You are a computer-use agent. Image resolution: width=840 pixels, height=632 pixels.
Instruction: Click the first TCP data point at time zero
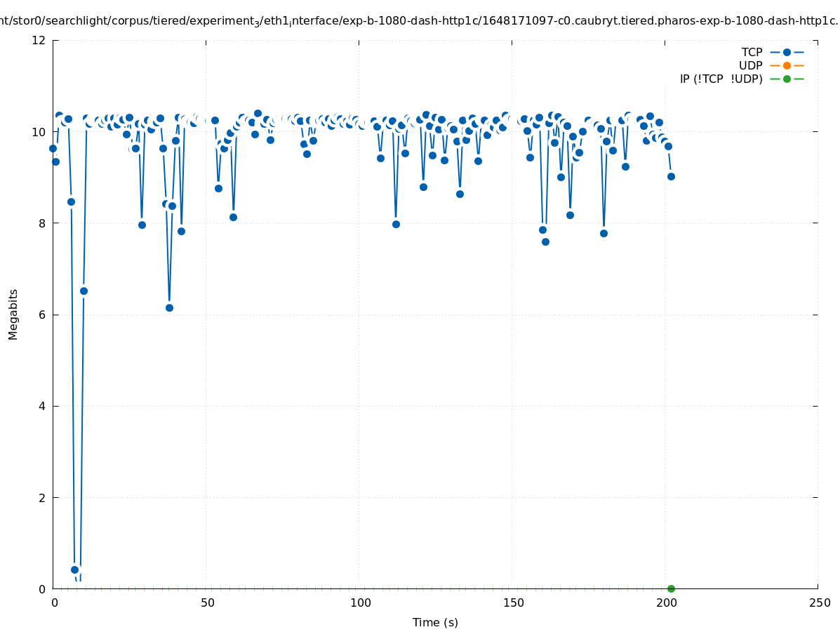[53, 148]
